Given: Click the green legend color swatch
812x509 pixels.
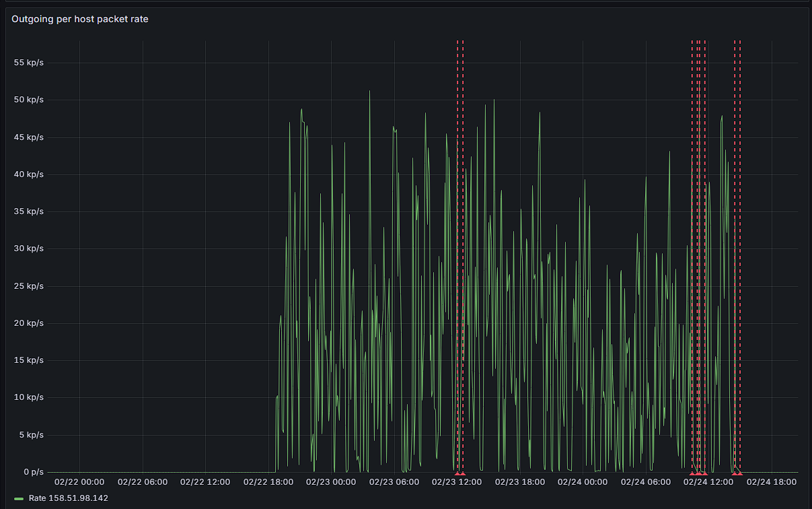Looking at the screenshot, I should click(x=18, y=498).
